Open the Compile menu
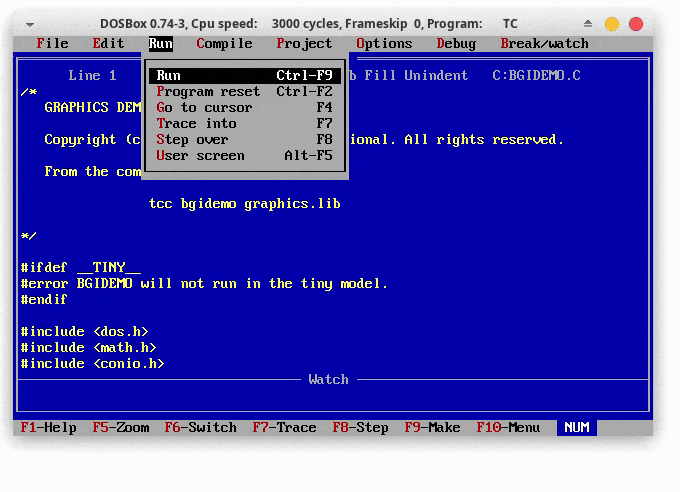Image resolution: width=680 pixels, height=492 pixels. [224, 43]
